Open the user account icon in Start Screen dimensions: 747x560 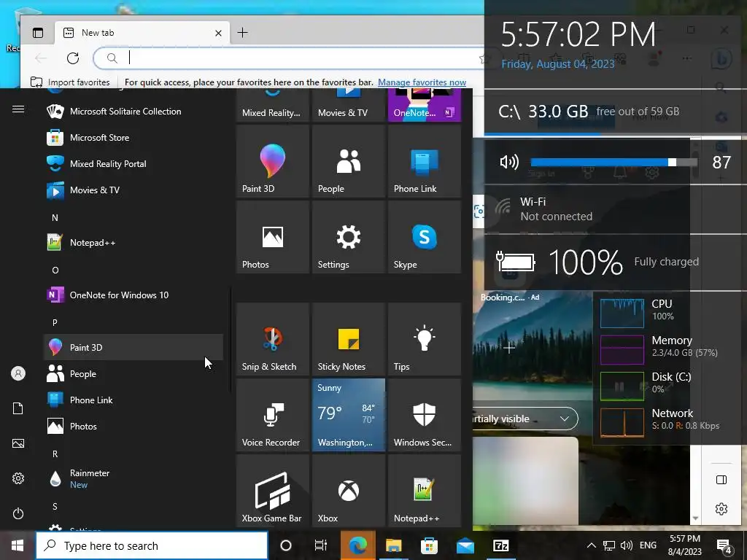18,373
